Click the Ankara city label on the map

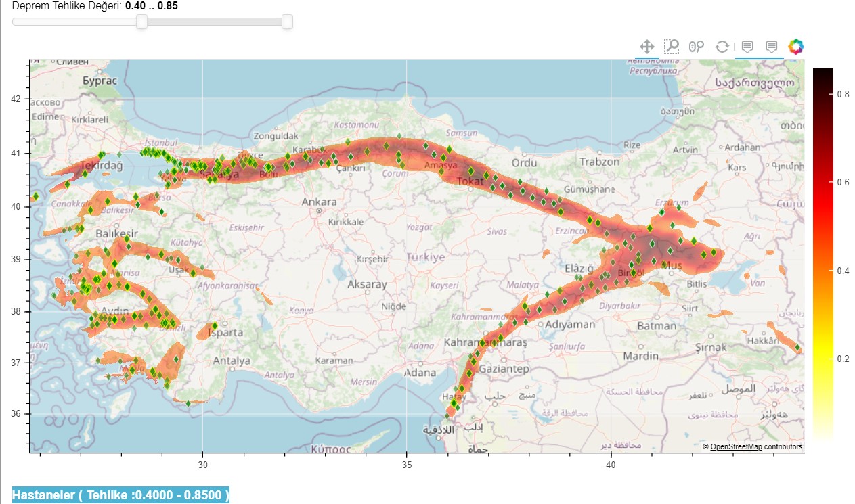pos(319,202)
